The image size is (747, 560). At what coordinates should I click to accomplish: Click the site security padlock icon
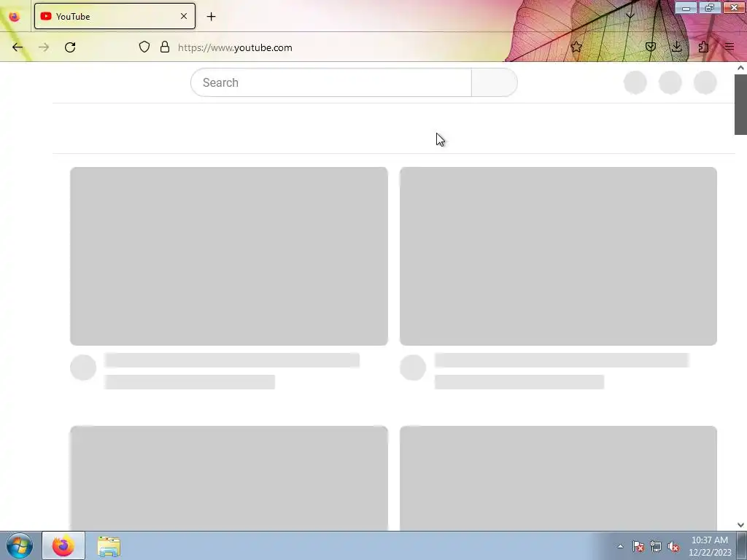pyautogui.click(x=165, y=47)
